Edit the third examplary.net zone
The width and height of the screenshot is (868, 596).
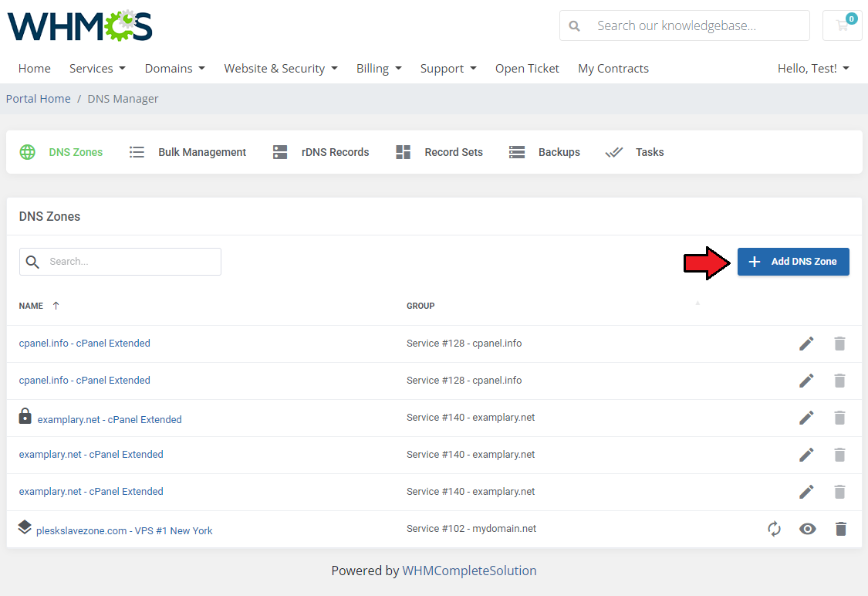pyautogui.click(x=806, y=492)
